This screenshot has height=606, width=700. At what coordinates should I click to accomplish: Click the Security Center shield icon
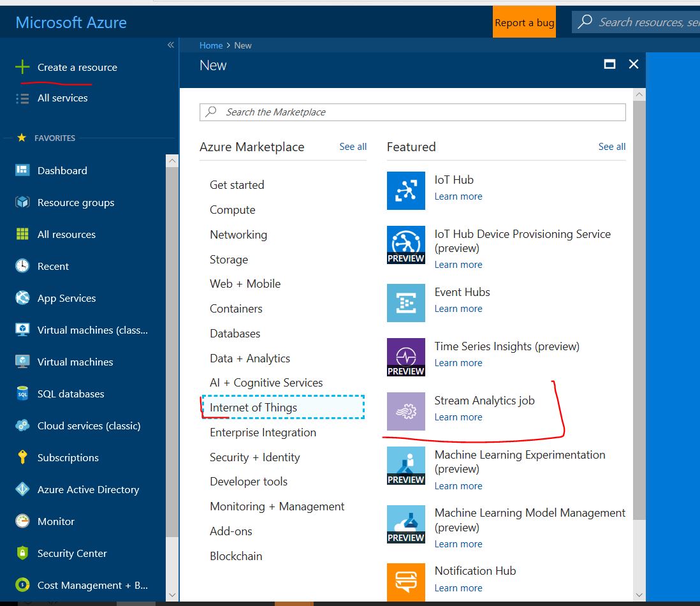click(x=22, y=553)
